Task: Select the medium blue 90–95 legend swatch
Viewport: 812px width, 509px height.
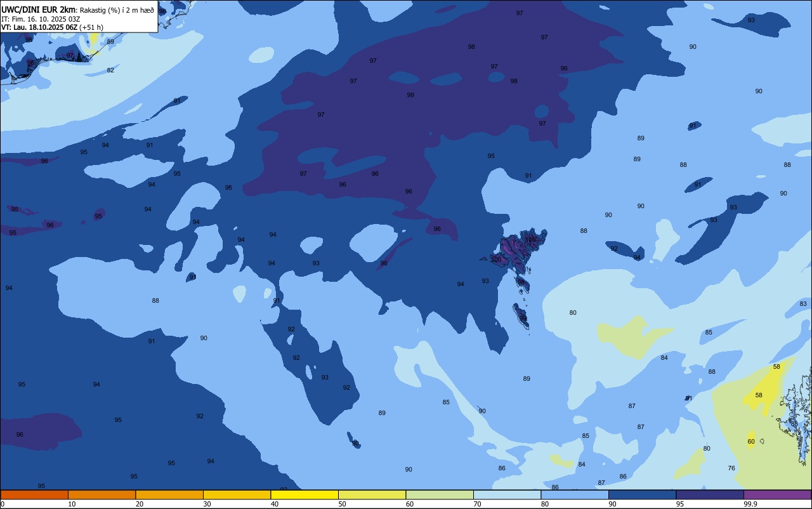Action: click(x=642, y=494)
